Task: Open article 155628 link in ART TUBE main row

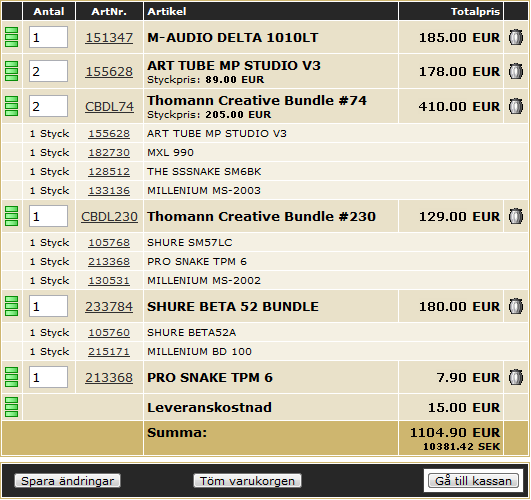Action: click(x=109, y=72)
